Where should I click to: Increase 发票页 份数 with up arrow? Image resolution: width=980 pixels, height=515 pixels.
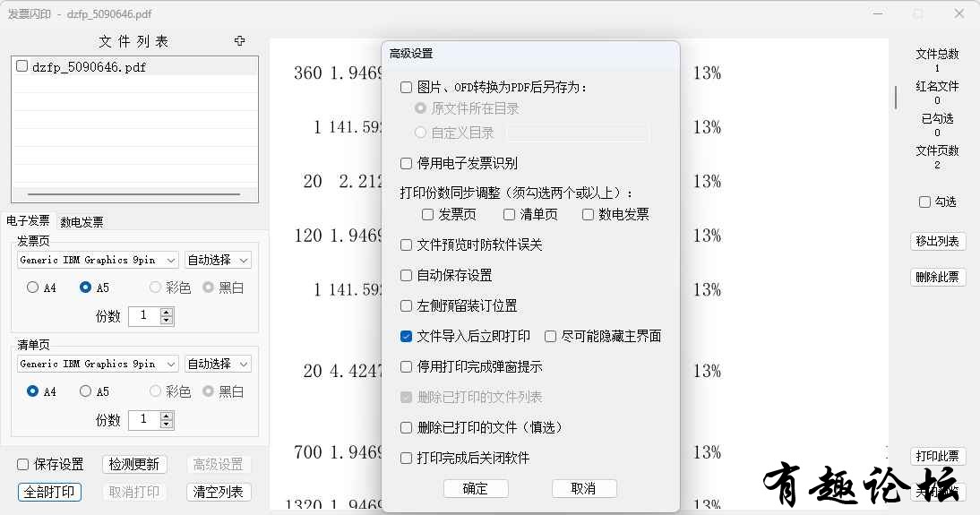167,312
